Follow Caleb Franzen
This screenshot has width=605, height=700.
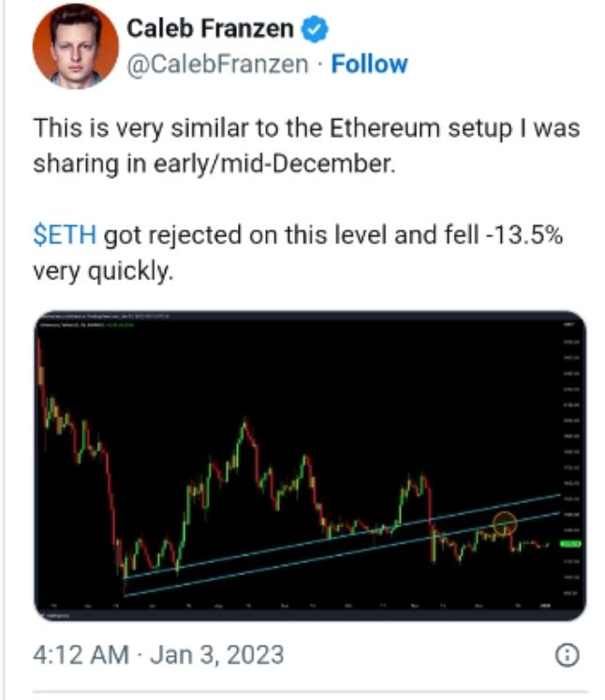369,64
